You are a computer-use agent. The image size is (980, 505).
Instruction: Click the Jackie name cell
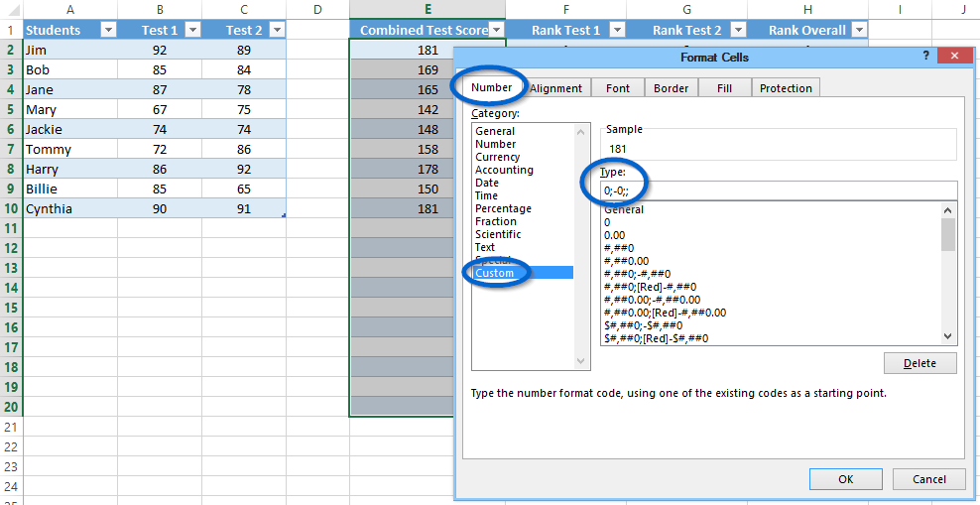pyautogui.click(x=70, y=129)
